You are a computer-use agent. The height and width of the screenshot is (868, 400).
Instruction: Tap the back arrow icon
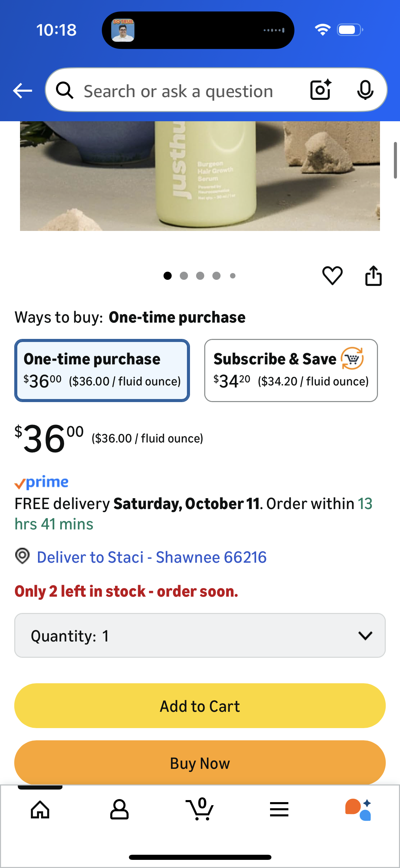[22, 91]
